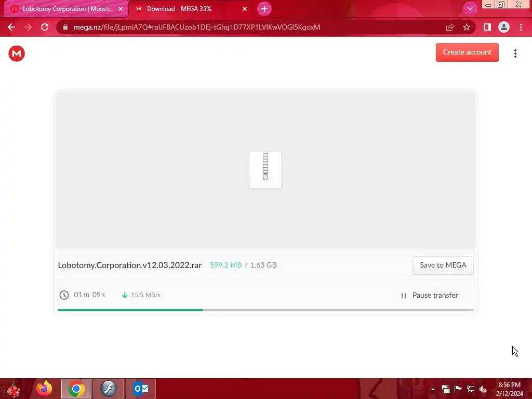Open a new browser tab

click(264, 9)
